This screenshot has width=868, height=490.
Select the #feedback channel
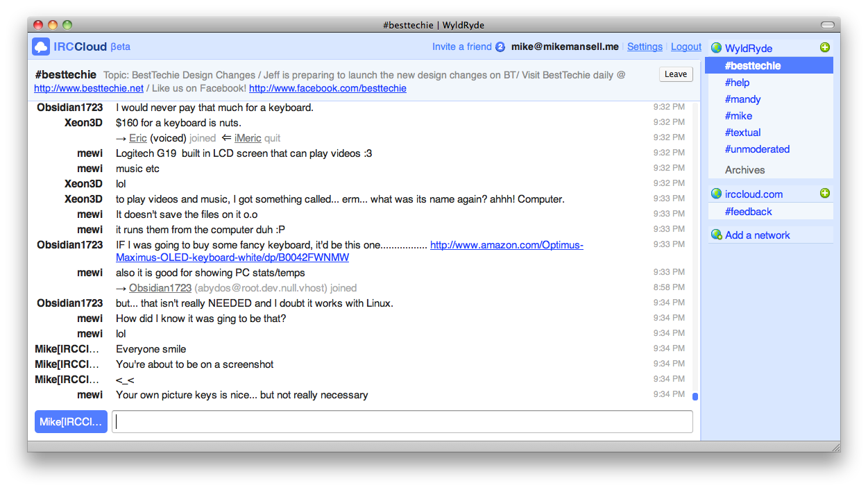748,212
